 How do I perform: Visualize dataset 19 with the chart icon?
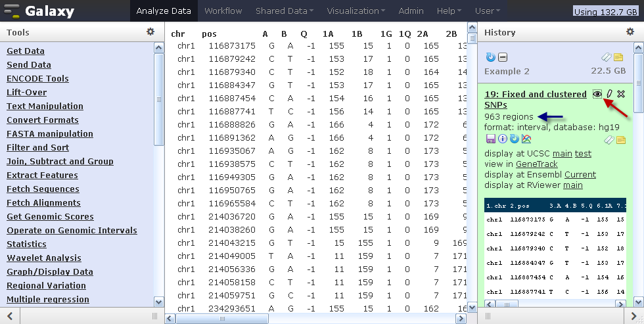(526, 139)
